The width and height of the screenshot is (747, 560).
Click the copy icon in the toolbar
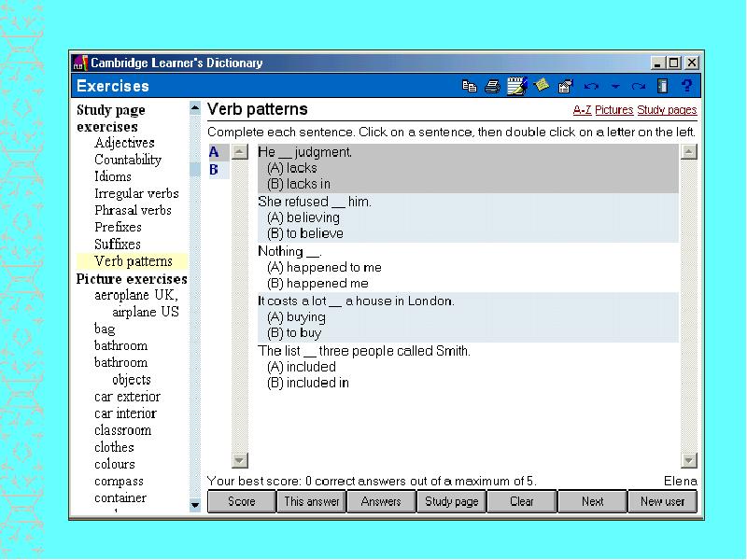coord(470,87)
